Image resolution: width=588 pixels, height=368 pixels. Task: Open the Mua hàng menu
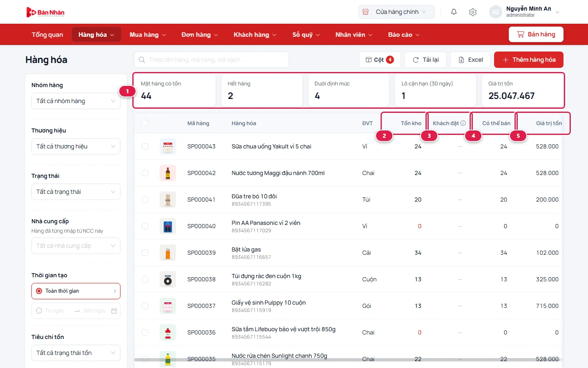(x=148, y=35)
